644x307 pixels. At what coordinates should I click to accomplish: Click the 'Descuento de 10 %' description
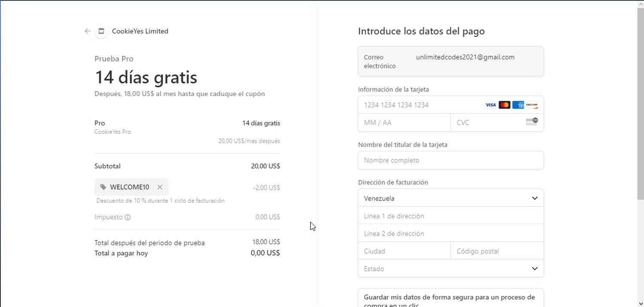coord(161,201)
